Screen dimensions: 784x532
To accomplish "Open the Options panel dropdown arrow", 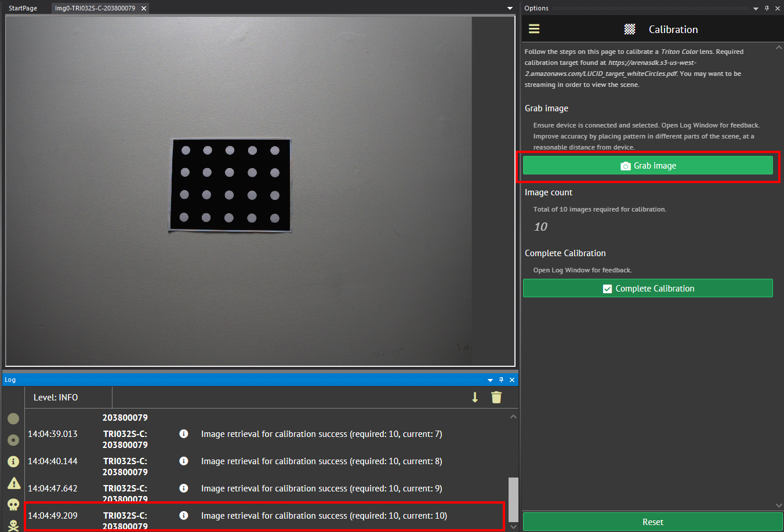I will [x=756, y=8].
